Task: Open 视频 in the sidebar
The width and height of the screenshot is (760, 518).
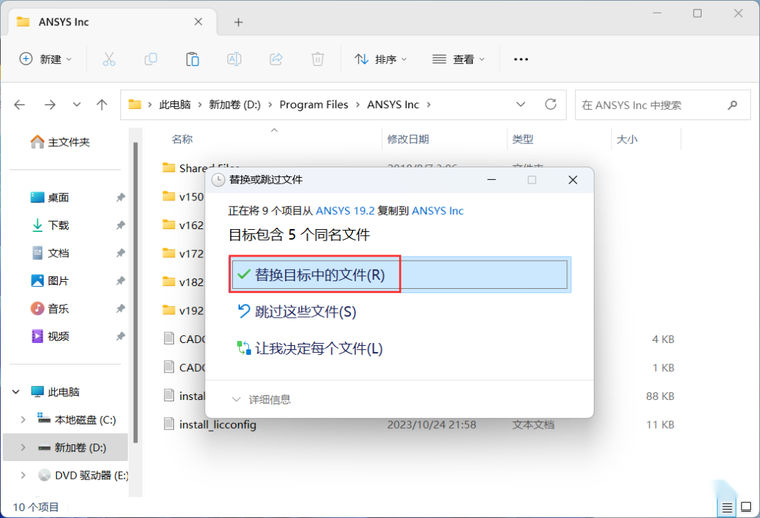Action: (x=50, y=336)
